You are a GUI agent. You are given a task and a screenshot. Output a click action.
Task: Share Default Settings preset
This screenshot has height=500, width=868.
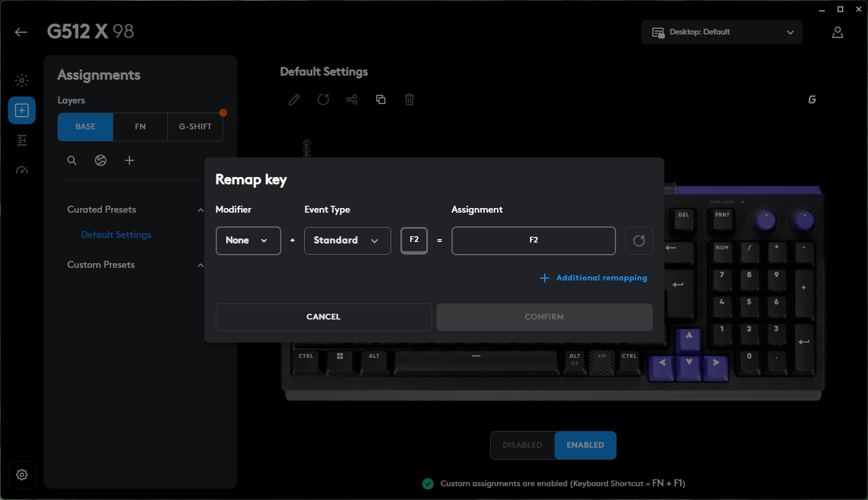tap(352, 99)
